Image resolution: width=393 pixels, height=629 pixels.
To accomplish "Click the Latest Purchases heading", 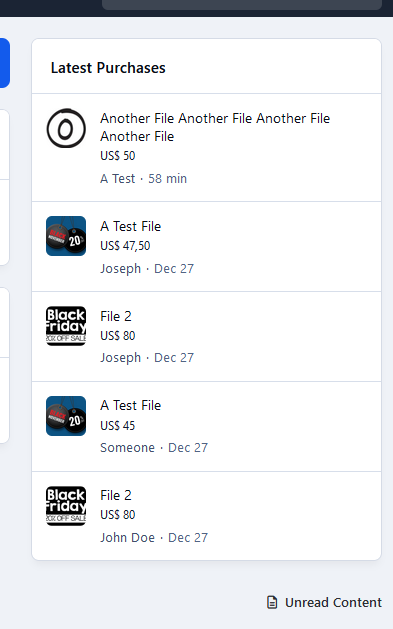I will pos(108,68).
